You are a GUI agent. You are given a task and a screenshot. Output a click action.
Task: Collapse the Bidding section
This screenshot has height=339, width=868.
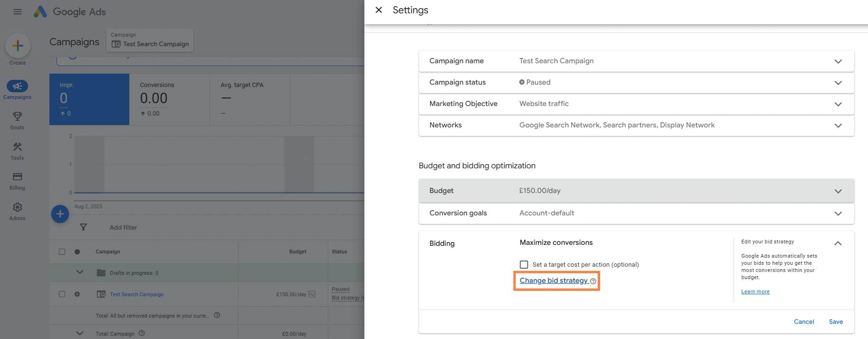pyautogui.click(x=838, y=243)
